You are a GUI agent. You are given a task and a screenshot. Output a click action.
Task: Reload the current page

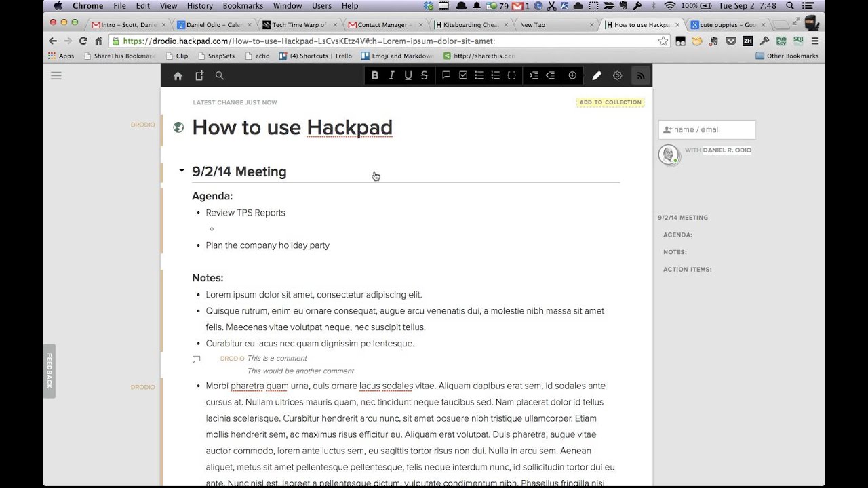tap(83, 41)
